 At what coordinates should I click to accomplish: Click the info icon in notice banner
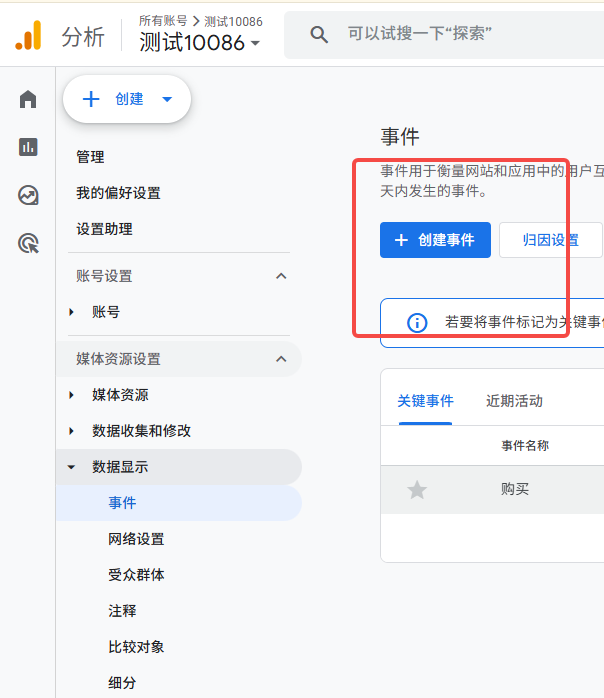(x=417, y=322)
